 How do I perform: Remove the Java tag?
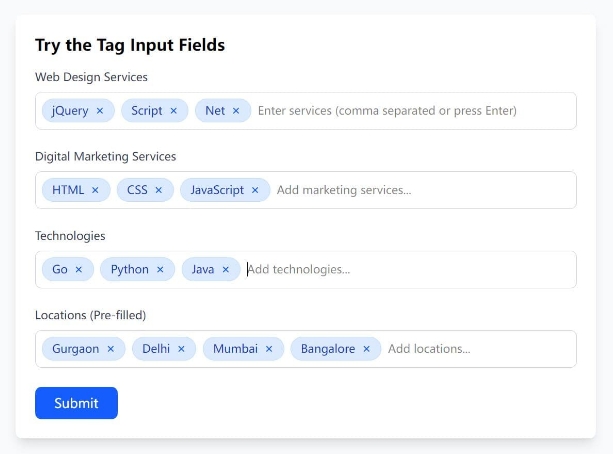pyautogui.click(x=226, y=270)
